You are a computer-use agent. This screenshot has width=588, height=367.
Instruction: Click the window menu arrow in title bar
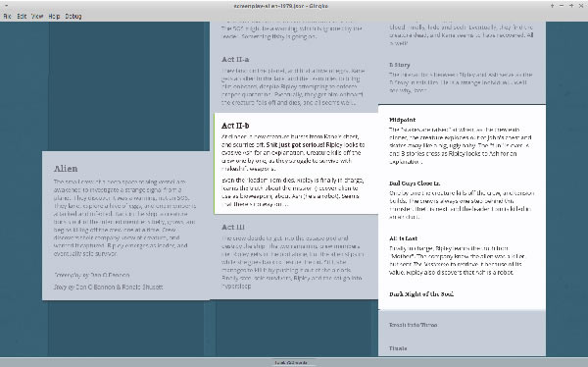click(x=7, y=6)
